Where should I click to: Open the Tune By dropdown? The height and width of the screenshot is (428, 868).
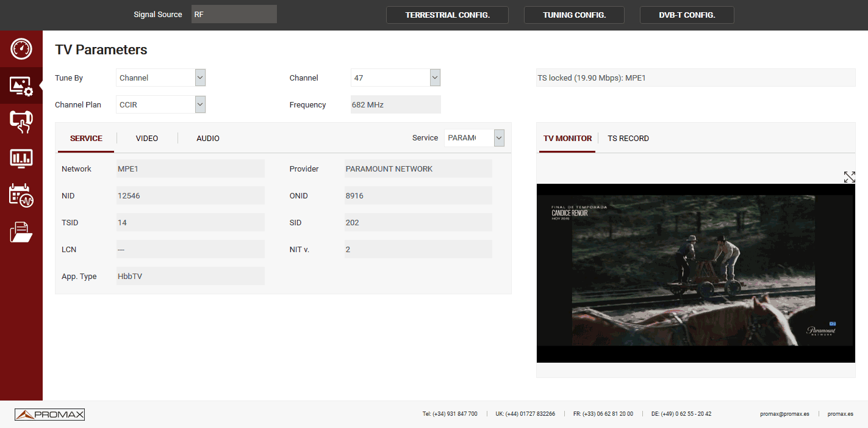[x=161, y=78]
